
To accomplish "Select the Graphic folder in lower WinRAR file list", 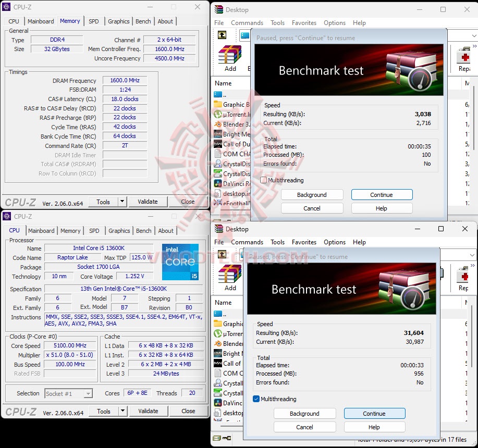I will click(x=228, y=323).
